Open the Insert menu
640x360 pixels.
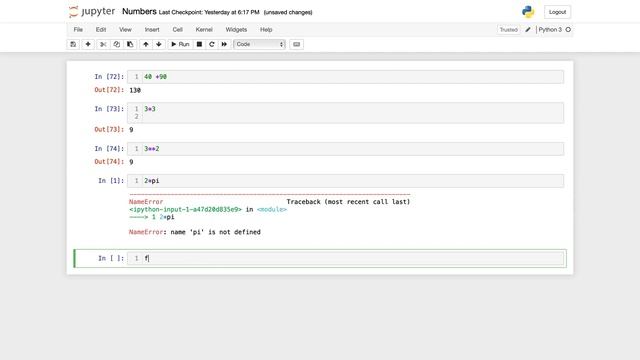pyautogui.click(x=152, y=29)
